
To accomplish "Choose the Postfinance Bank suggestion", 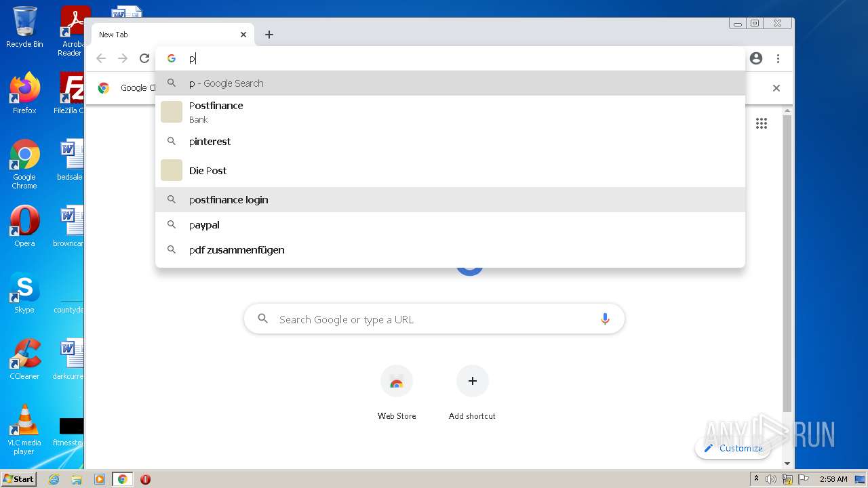I will click(450, 112).
